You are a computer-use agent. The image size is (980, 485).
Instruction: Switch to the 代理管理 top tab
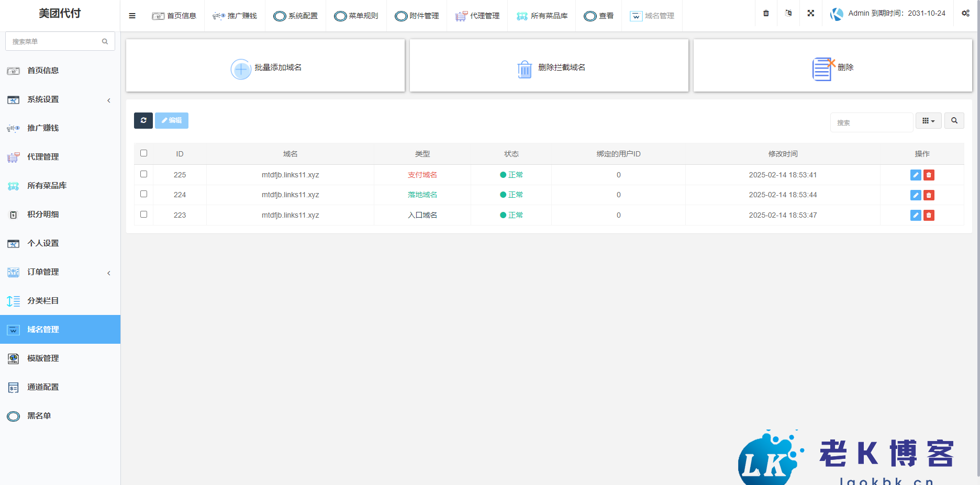point(477,16)
